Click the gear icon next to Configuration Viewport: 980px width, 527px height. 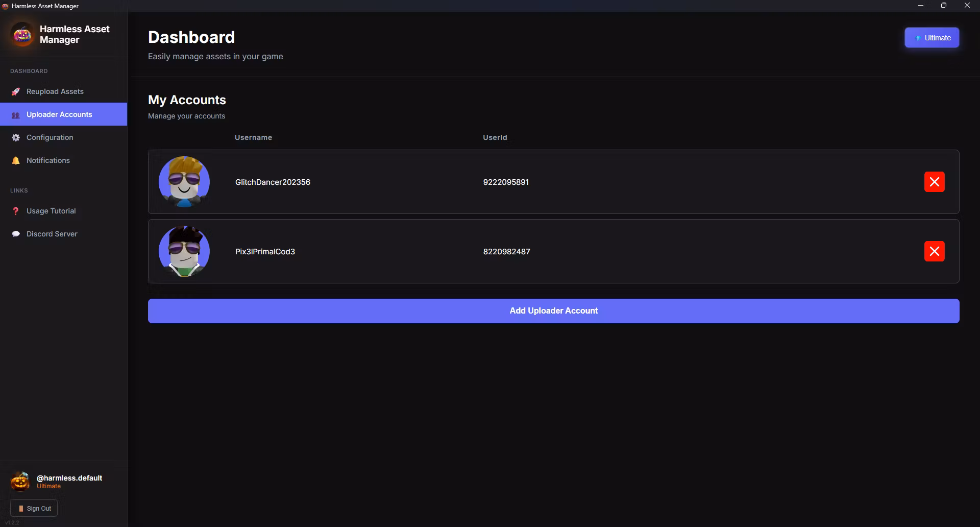point(16,138)
